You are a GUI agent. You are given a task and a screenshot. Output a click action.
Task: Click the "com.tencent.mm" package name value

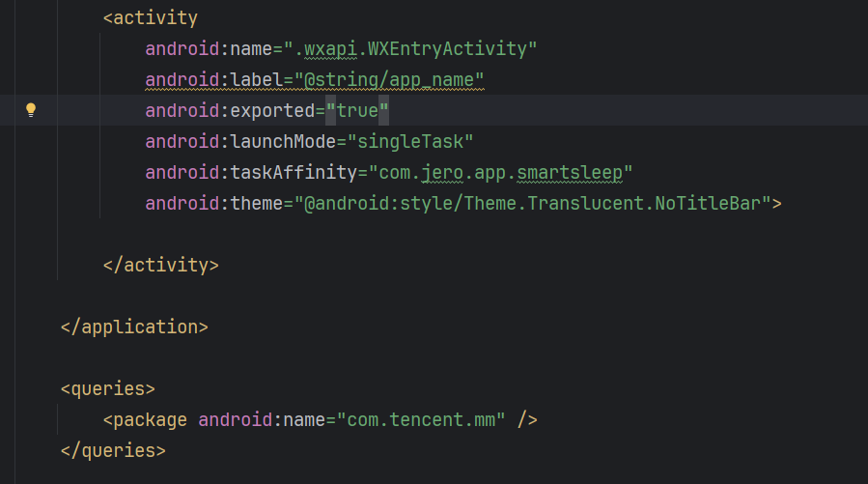[421, 420]
